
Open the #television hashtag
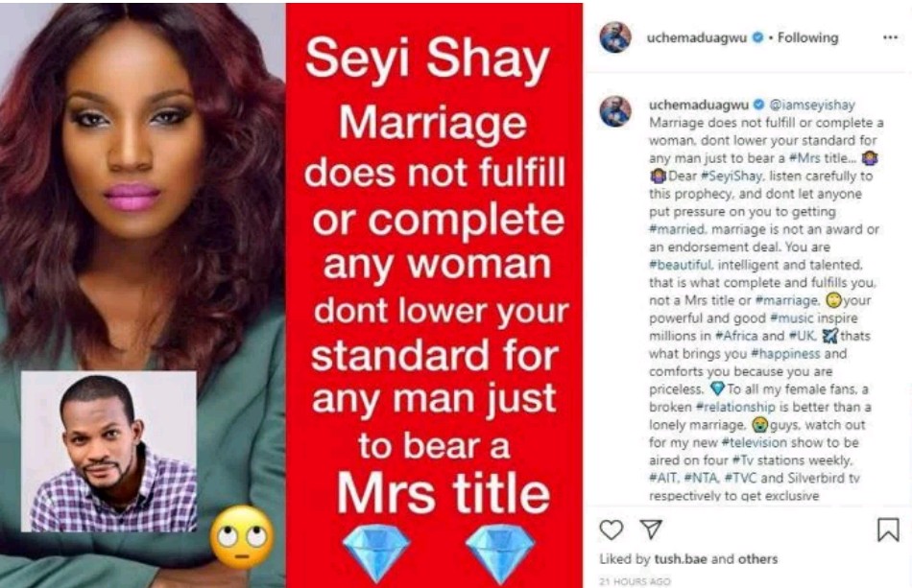coord(754,442)
